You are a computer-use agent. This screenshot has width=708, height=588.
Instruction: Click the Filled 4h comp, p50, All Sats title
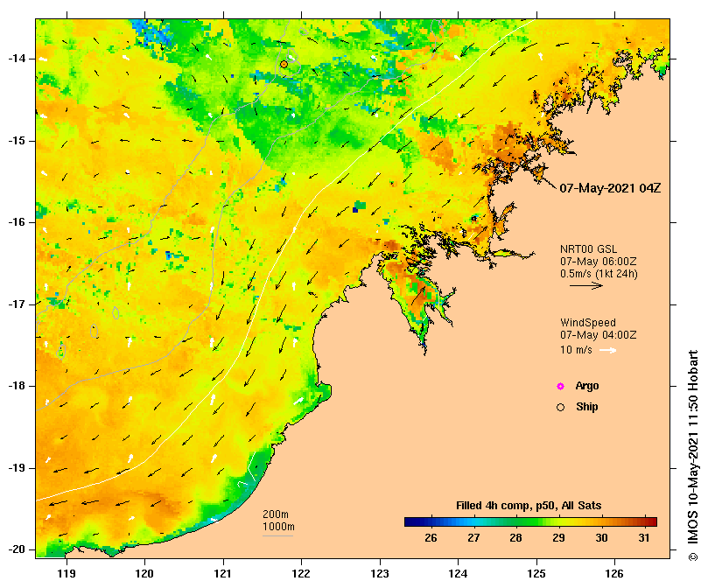[529, 506]
